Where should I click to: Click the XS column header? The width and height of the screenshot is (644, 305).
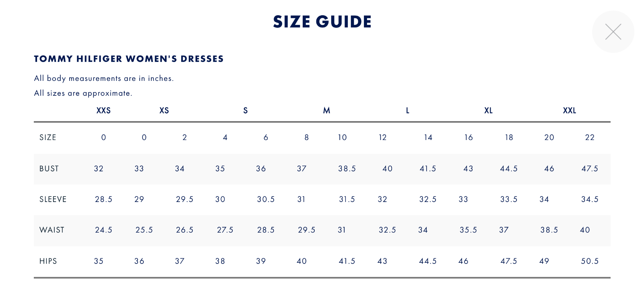[x=164, y=111]
